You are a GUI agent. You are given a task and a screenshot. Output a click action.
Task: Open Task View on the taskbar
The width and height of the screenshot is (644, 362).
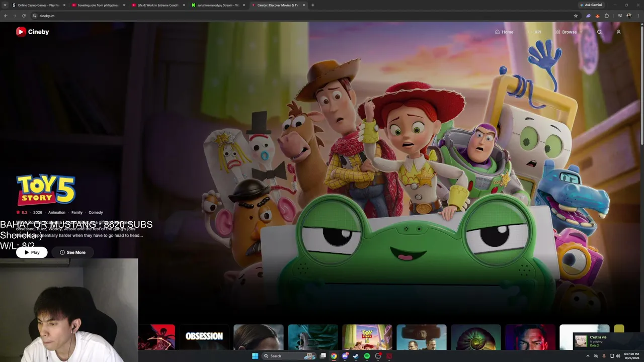click(x=323, y=356)
